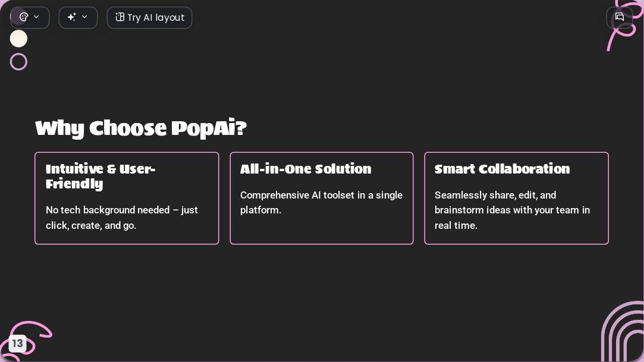This screenshot has width=644, height=362.
Task: Expand the chevron beside the palette icon
Action: point(36,17)
